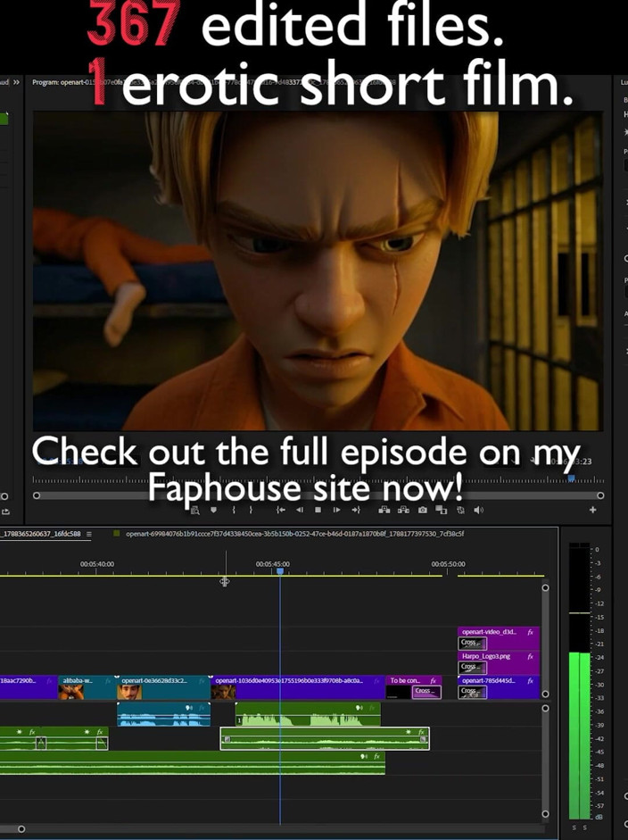Viewport: 628px width, 840px height.
Task: Click the fx badge on openart-785d445d clip
Action: pos(530,681)
